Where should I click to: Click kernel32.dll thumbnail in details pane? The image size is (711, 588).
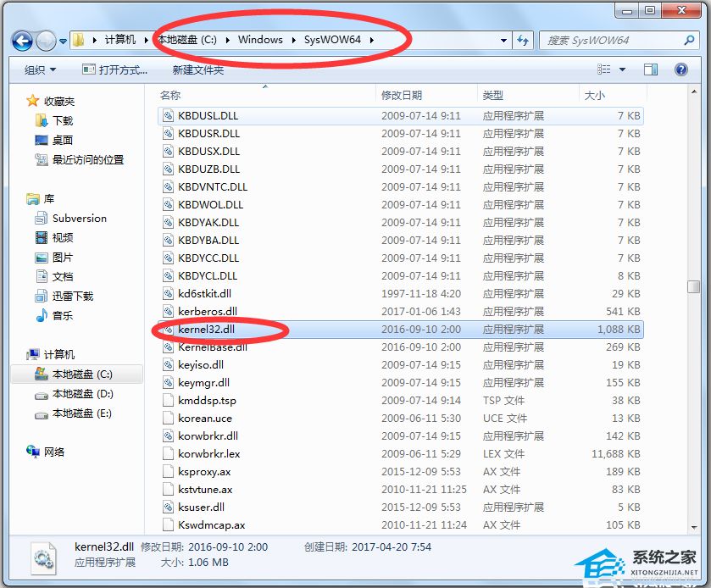pyautogui.click(x=44, y=557)
